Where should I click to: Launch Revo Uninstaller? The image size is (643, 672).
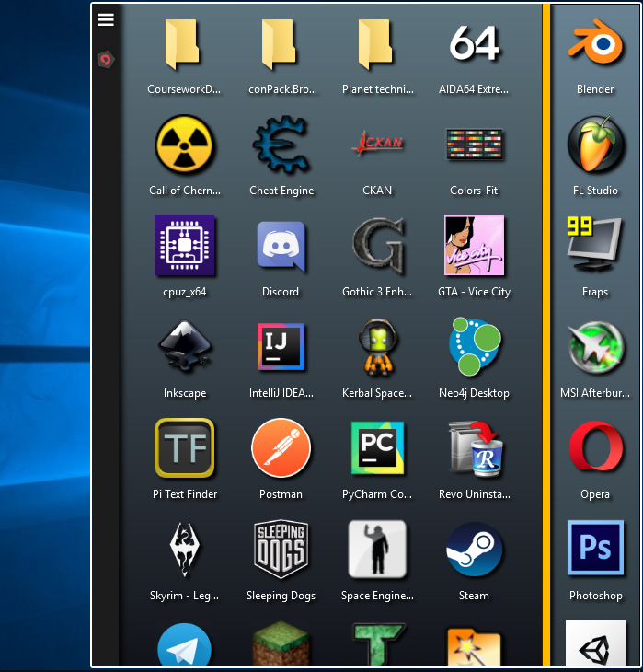click(476, 448)
